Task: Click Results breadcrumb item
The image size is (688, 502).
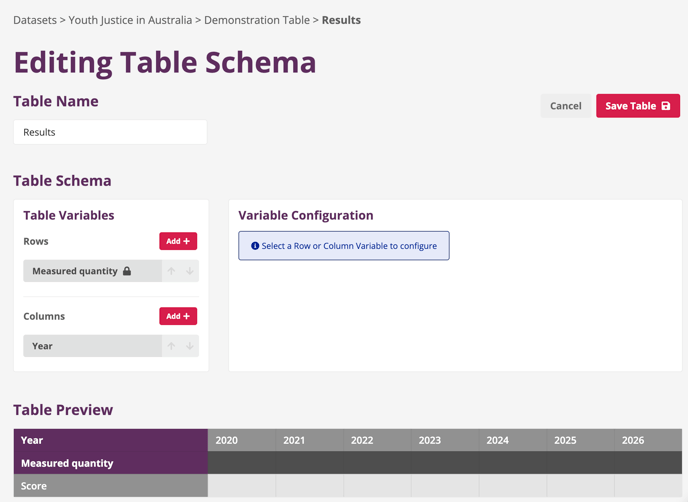Action: (341, 20)
